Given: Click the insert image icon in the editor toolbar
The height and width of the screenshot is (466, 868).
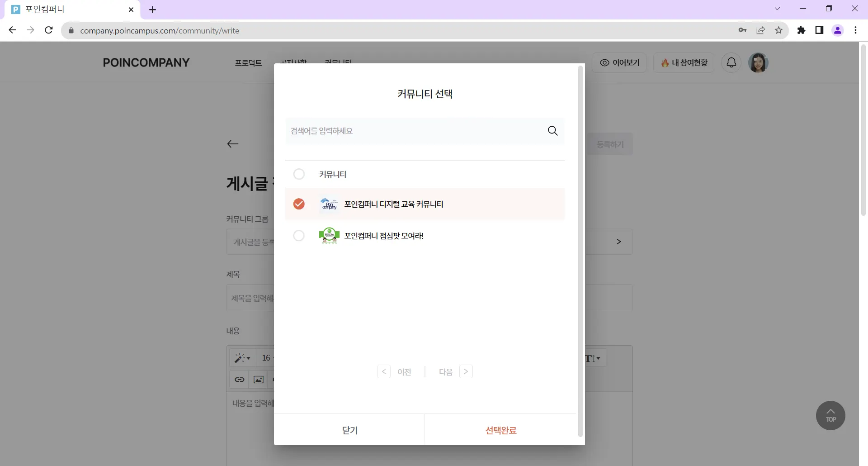Looking at the screenshot, I should point(259,380).
